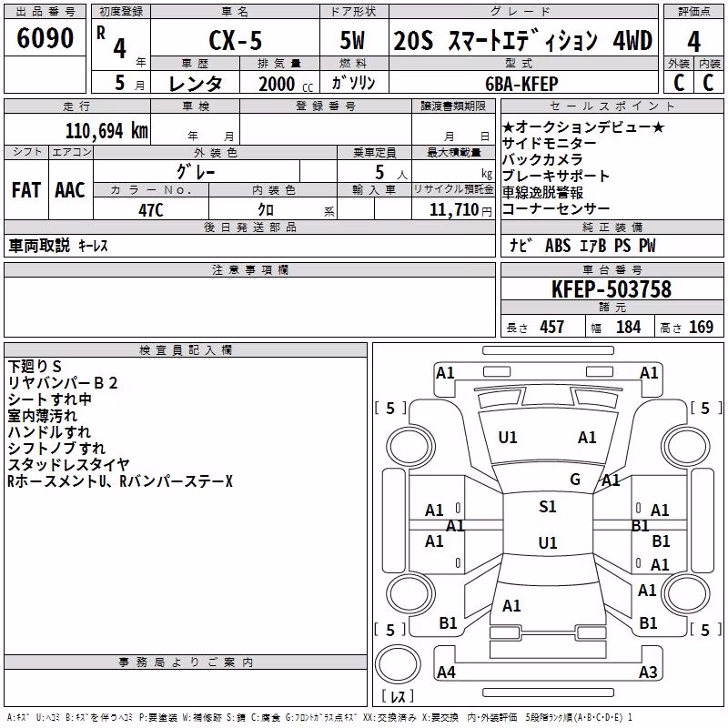
Task: Select inspector note シートすれ中
Action: [50, 399]
